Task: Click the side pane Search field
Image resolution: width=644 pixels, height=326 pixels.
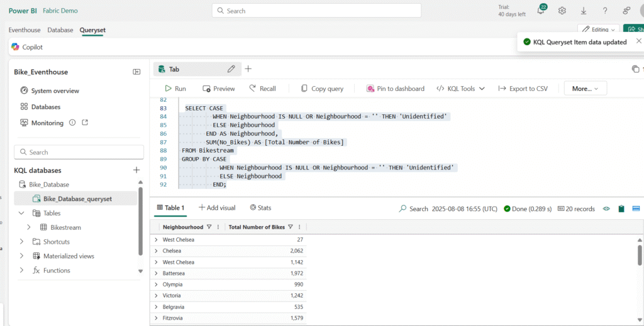Action: coord(79,152)
